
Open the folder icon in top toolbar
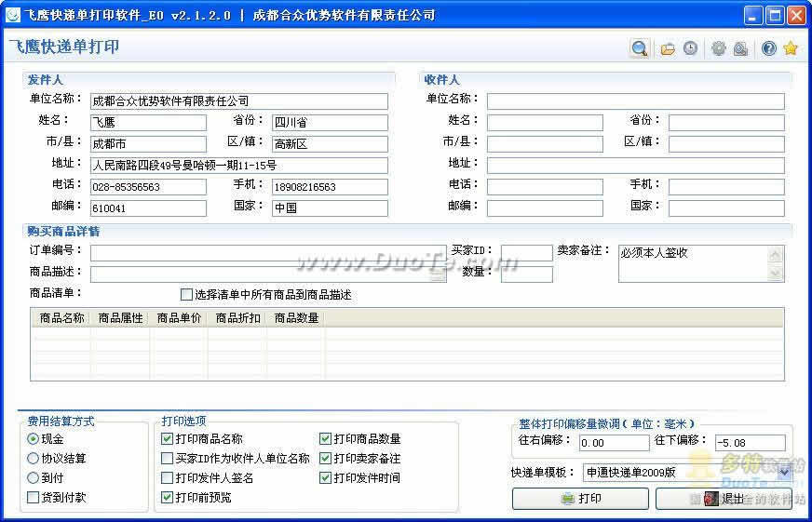[x=668, y=49]
